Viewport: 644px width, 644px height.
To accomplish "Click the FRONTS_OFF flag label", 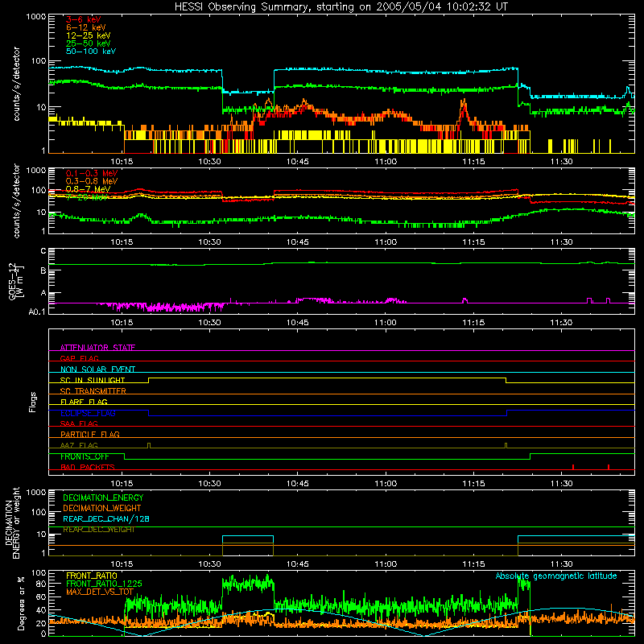I will 85,456.
